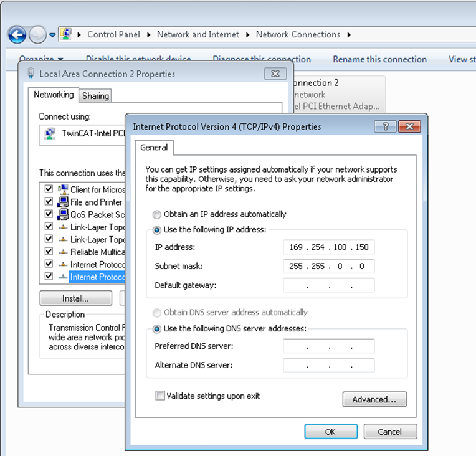Click the highlighted Internet Protocol item icon
This screenshot has width=476, height=456.
click(63, 277)
